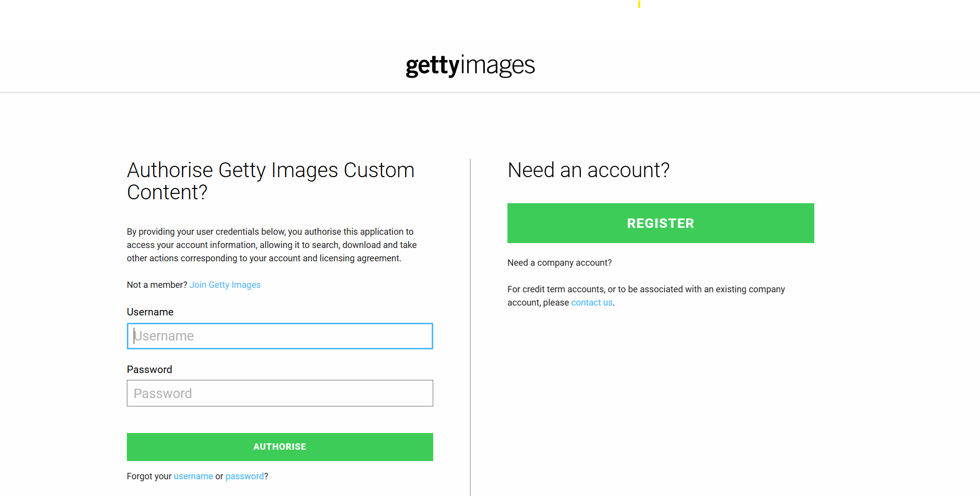Click the Need an account? heading

click(588, 170)
